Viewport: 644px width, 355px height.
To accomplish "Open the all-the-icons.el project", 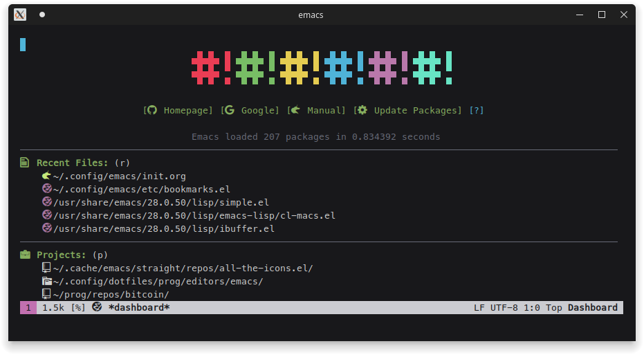I will pyautogui.click(x=183, y=268).
